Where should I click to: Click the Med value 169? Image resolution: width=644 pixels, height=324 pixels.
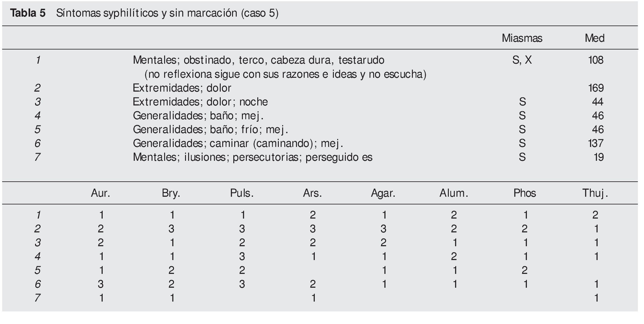click(x=596, y=88)
